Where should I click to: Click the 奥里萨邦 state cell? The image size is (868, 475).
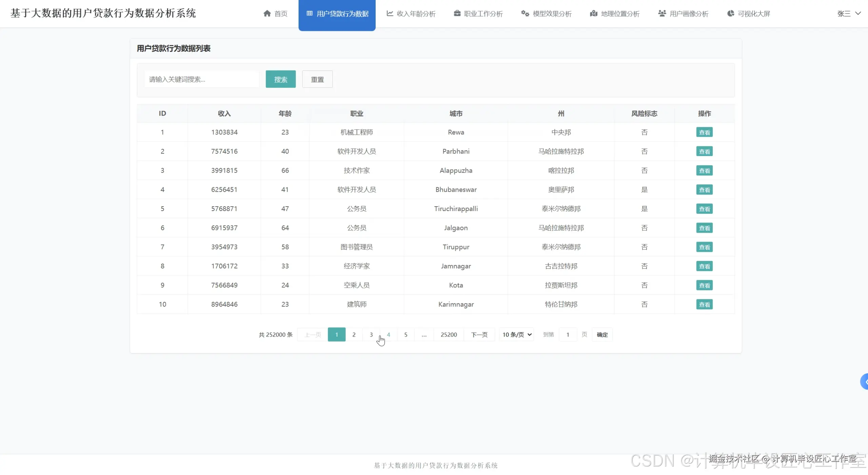pyautogui.click(x=561, y=190)
